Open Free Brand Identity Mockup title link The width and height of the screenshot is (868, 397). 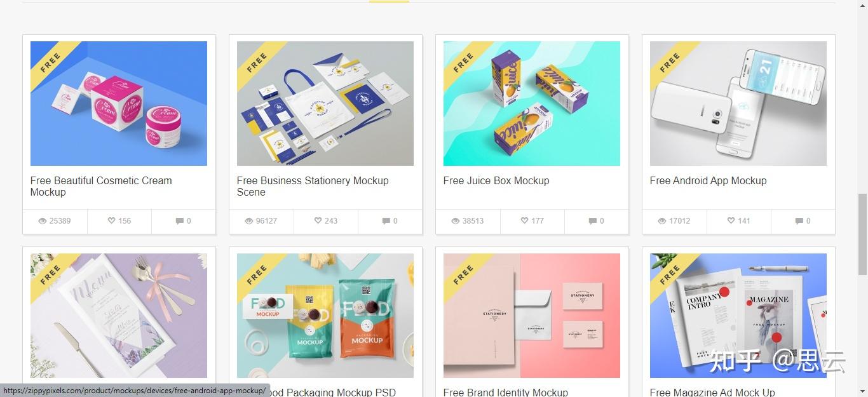pos(506,392)
